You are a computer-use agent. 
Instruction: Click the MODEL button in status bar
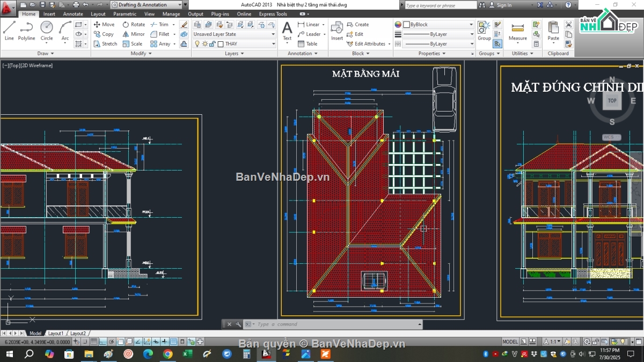[x=510, y=342]
